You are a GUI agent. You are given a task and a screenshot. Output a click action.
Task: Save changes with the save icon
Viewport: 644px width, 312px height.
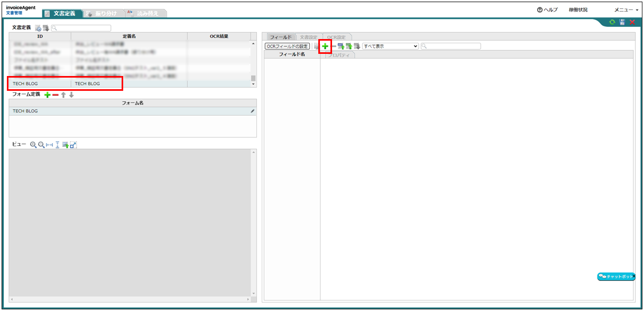(x=622, y=23)
